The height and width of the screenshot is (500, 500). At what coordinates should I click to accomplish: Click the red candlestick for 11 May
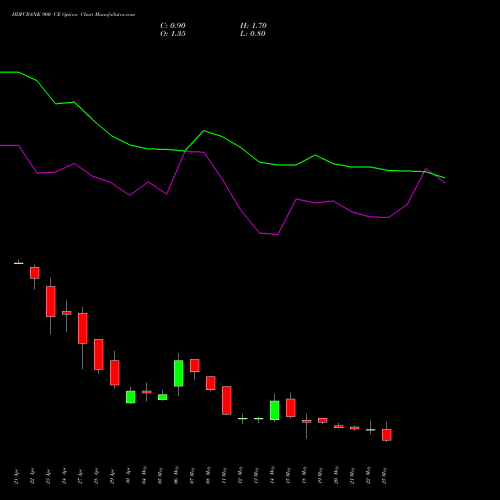[x=227, y=400]
